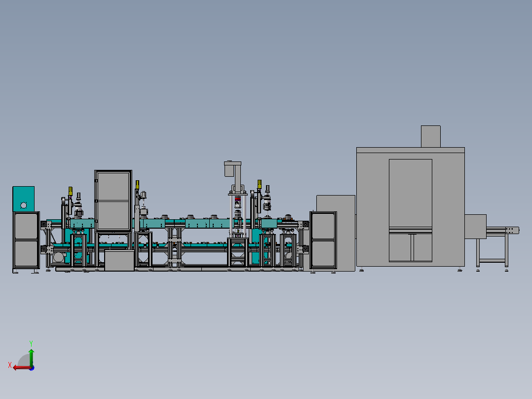Select the tall gray cabinet on the conveyor line

click(x=114, y=200)
